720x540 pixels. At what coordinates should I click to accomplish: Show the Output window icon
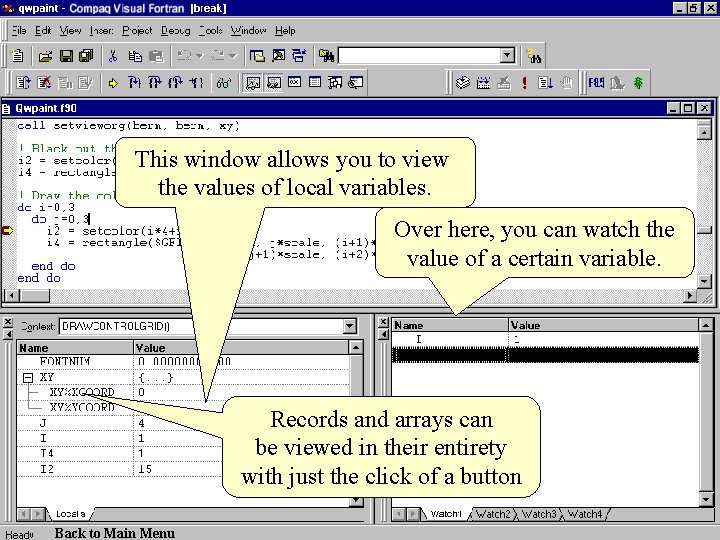pyautogui.click(x=278, y=56)
